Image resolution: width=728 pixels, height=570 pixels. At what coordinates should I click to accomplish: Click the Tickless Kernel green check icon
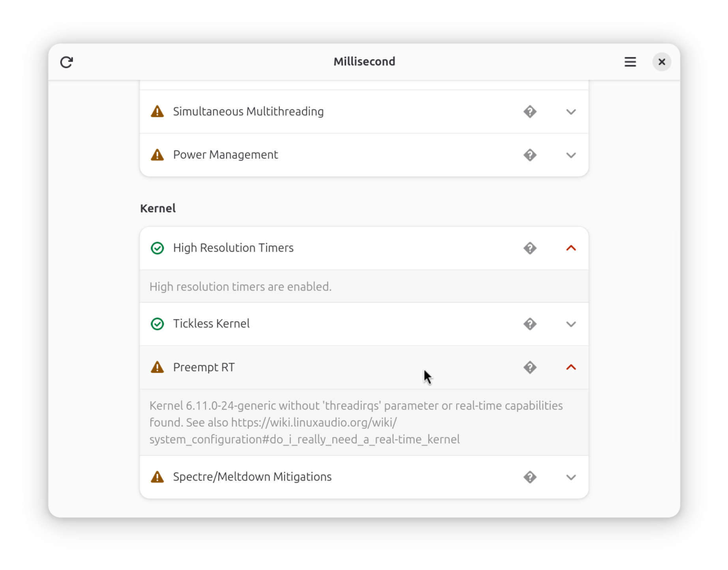tap(157, 324)
